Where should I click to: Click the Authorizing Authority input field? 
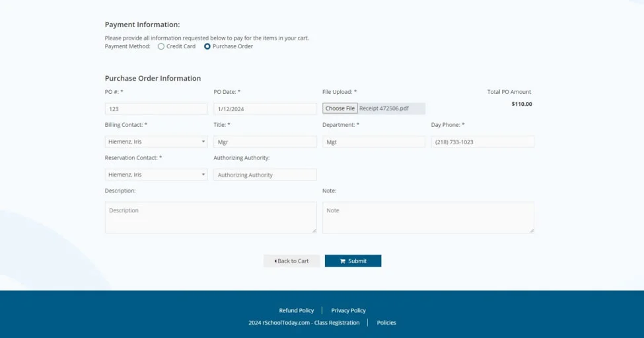[265, 175]
